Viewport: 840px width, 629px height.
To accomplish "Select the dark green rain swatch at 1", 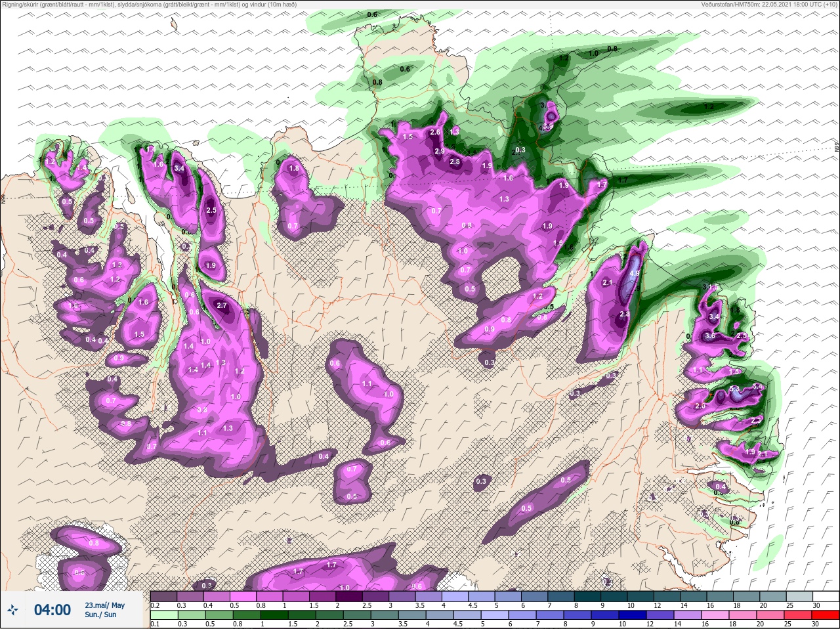I will pyautogui.click(x=274, y=615).
